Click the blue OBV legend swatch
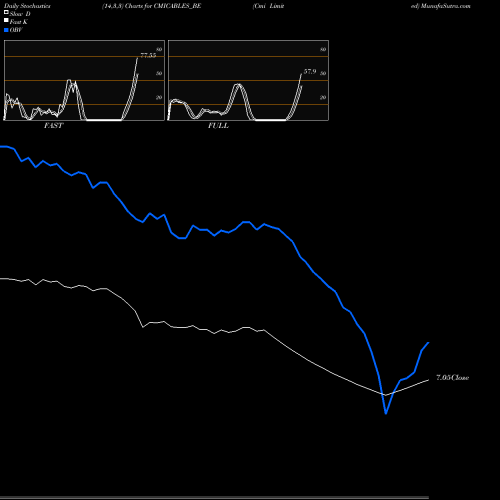This screenshot has width=500, height=500. pyautogui.click(x=6, y=30)
